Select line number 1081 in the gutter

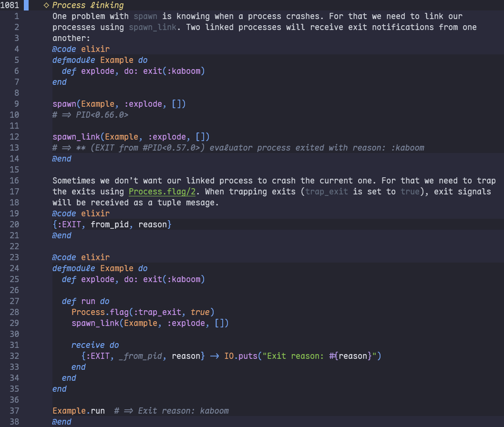coord(10,5)
